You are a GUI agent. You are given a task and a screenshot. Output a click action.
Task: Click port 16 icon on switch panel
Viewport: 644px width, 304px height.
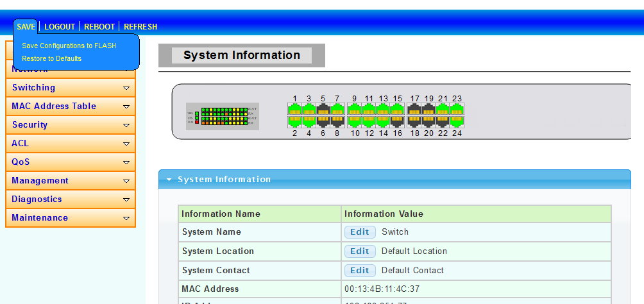(x=397, y=121)
